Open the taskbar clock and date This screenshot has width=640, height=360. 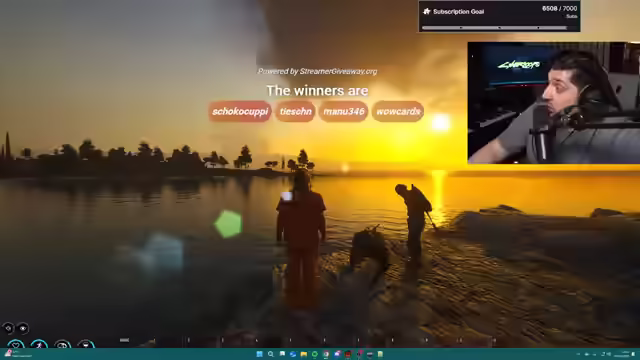point(622,354)
